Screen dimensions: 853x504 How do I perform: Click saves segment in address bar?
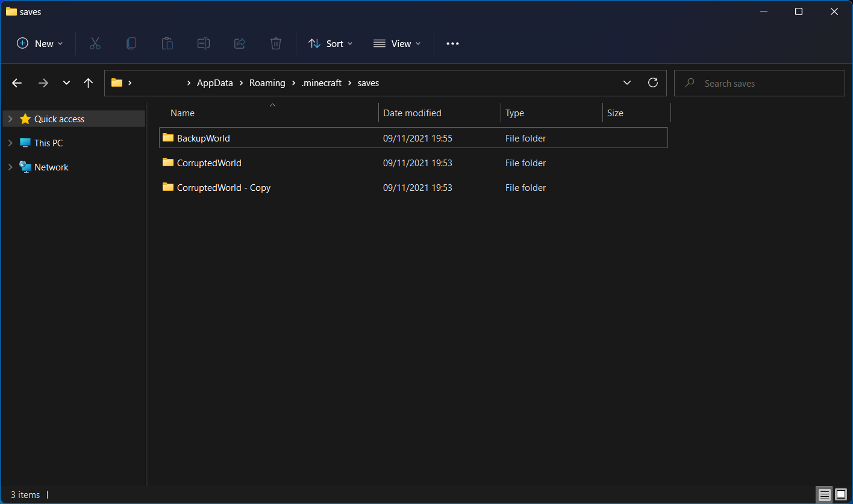pyautogui.click(x=368, y=83)
